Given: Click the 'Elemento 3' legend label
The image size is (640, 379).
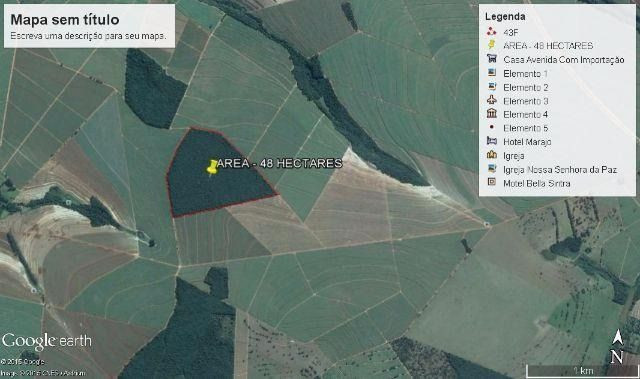Looking at the screenshot, I should [x=526, y=101].
